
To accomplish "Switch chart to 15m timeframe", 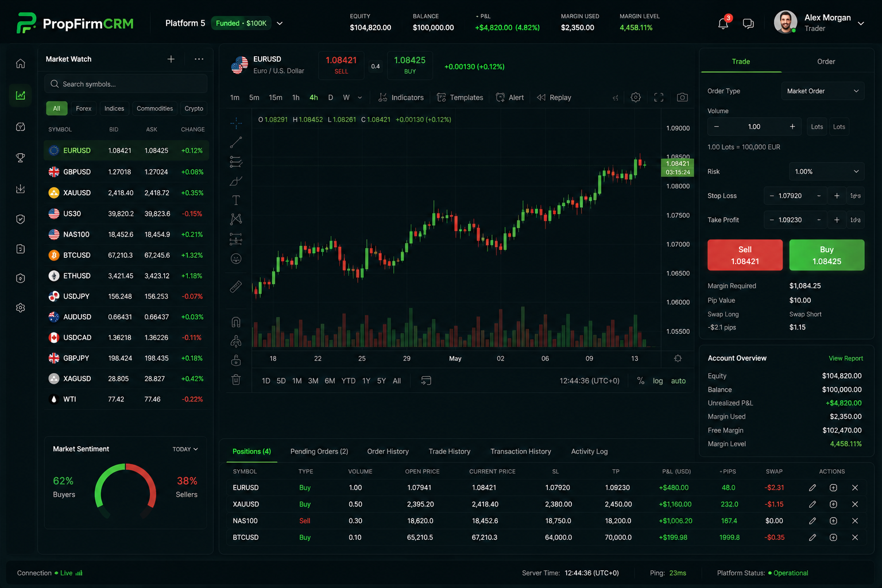I will coord(276,98).
